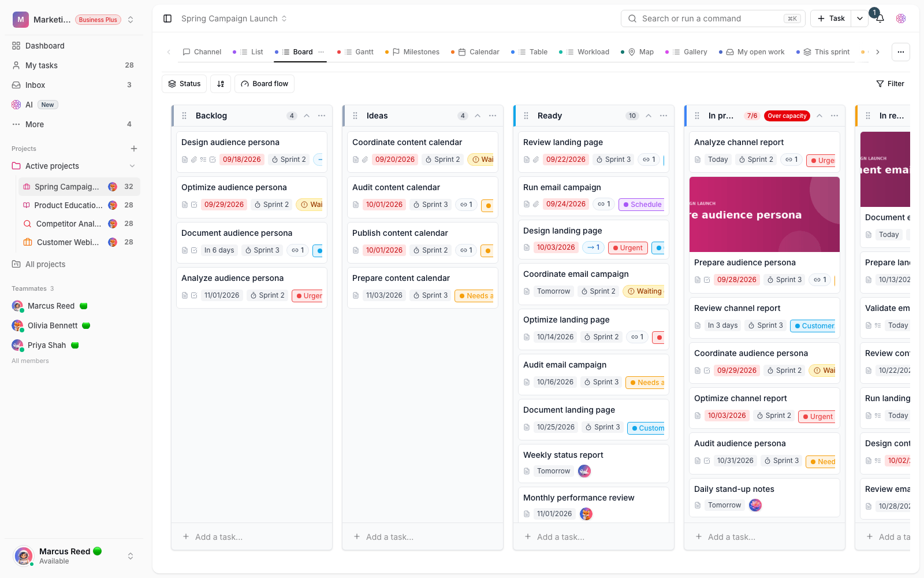The image size is (924, 578).
Task: Toggle checklist icon on Analyze audience persona
Action: tap(194, 295)
